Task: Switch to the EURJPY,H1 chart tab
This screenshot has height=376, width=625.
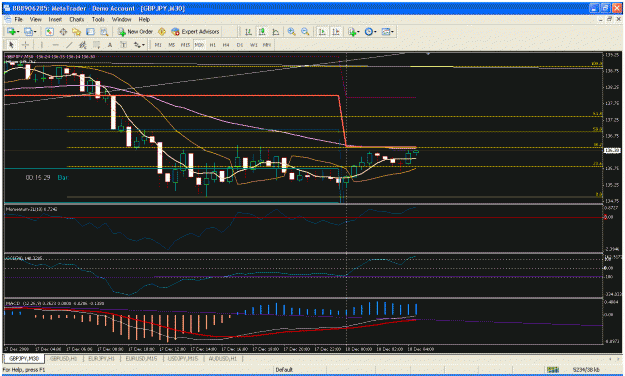Action: [101, 358]
